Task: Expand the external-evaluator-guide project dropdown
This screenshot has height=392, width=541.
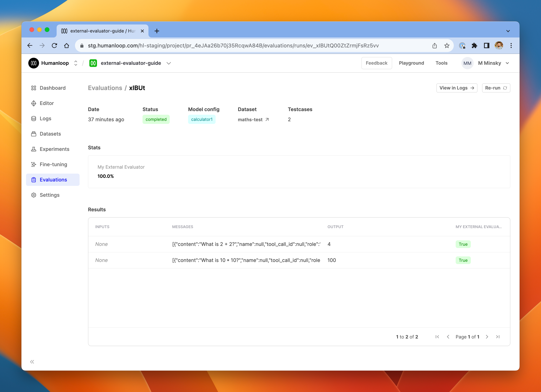Action: coord(169,63)
